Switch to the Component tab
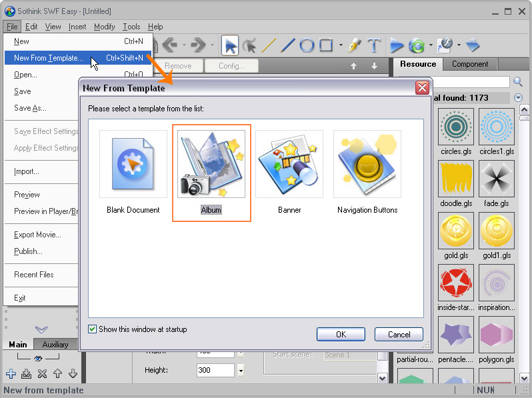532x398 pixels. pos(470,64)
